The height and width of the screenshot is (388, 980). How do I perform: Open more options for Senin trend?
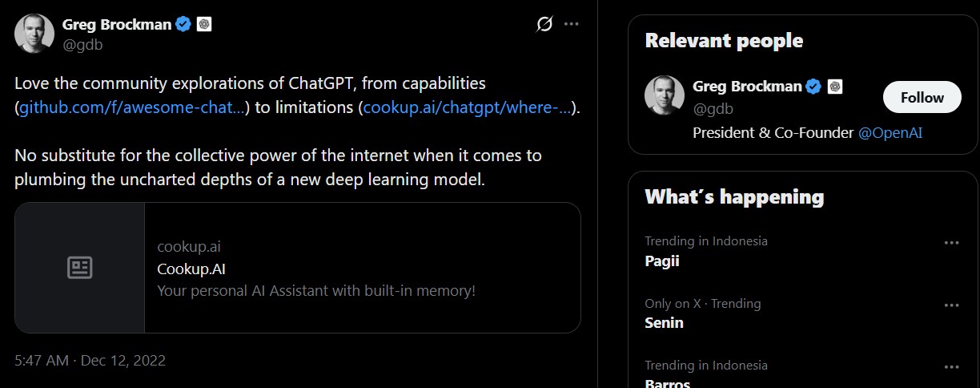click(x=951, y=305)
